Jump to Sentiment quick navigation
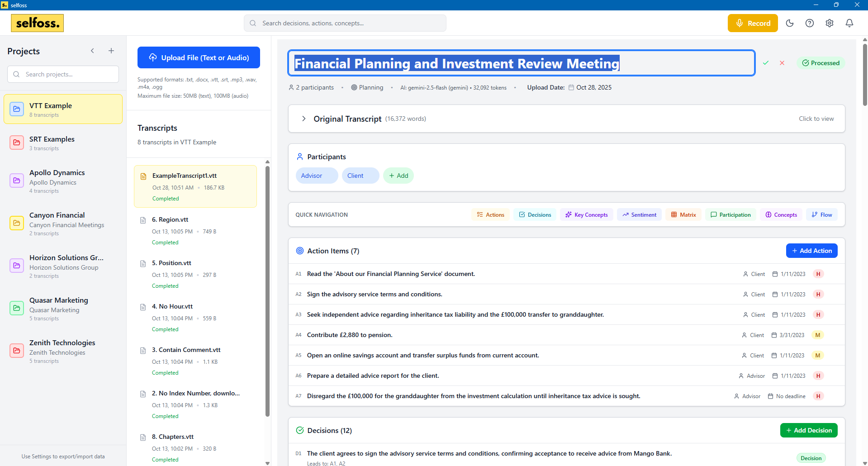 tap(639, 214)
